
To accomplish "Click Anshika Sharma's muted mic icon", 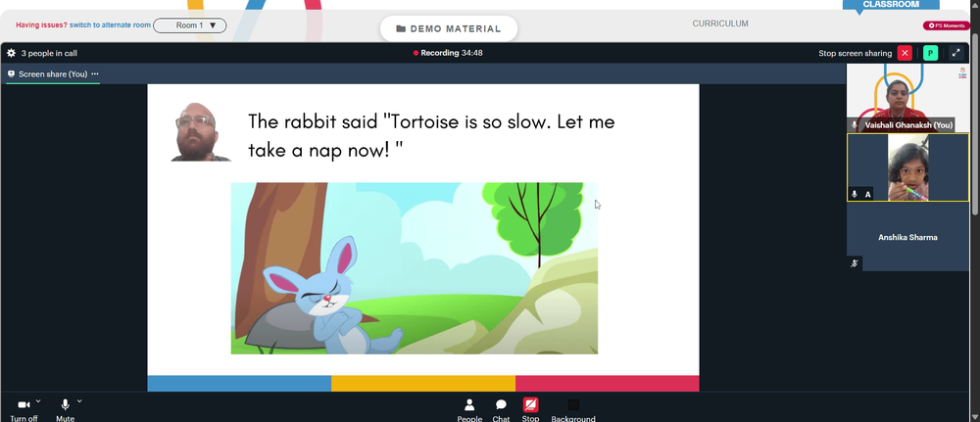I will point(855,263).
